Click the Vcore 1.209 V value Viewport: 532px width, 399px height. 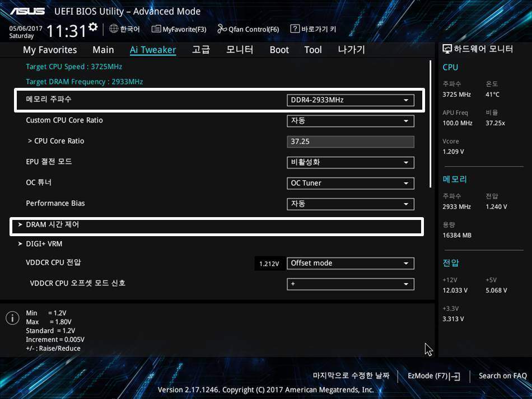point(453,152)
